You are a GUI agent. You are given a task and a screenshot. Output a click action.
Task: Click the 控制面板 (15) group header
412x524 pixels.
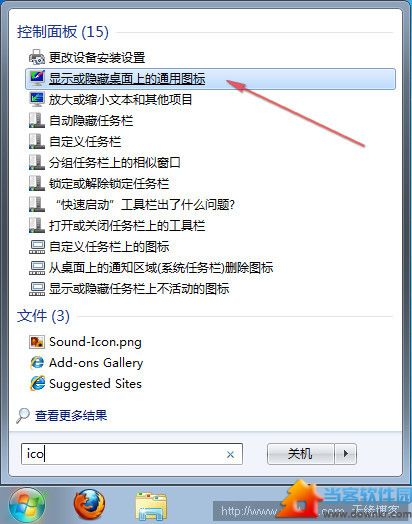pyautogui.click(x=63, y=32)
